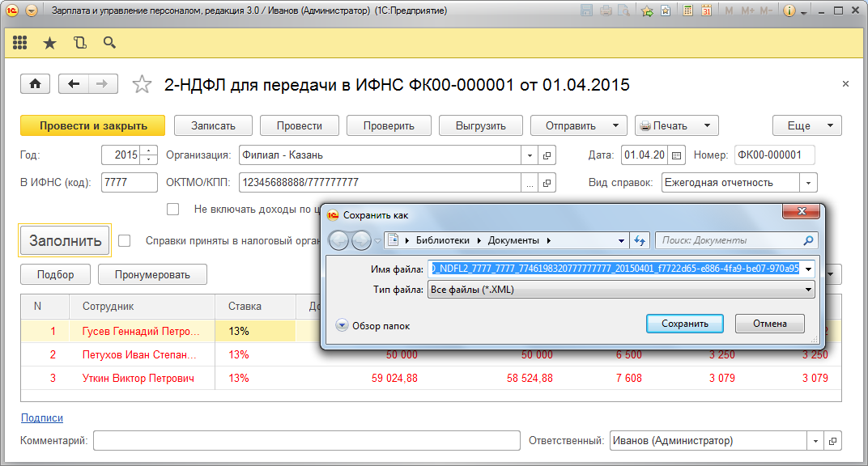Open the Подписи link
Image resolution: width=868 pixels, height=466 pixels.
[42, 418]
